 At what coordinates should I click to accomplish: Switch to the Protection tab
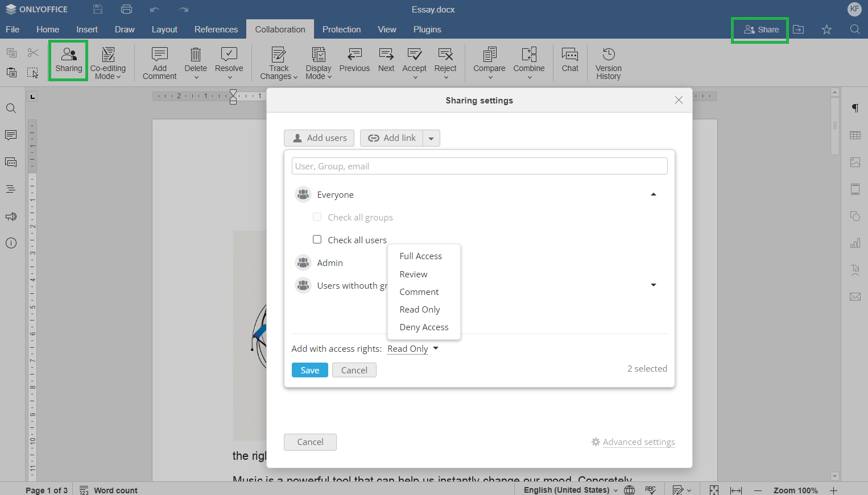click(341, 30)
